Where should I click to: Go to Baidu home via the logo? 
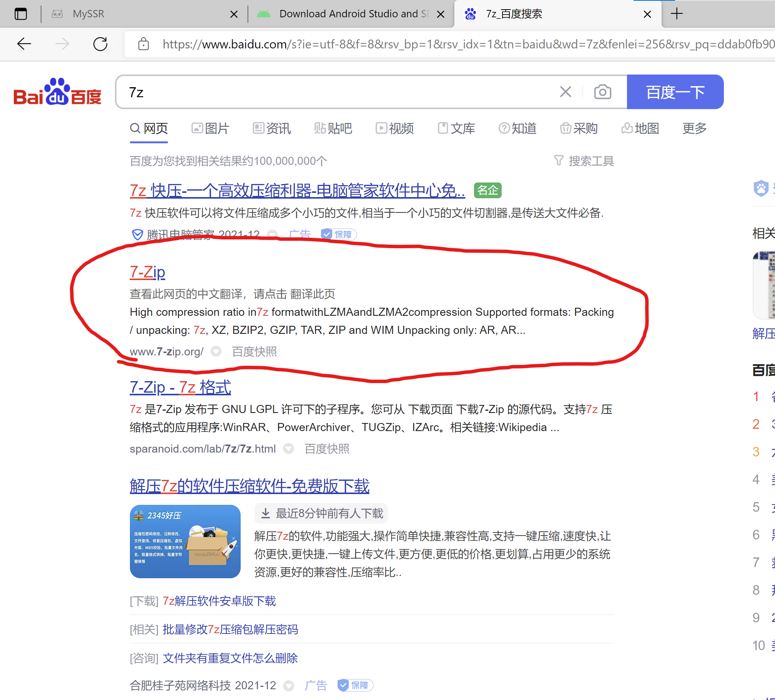(57, 91)
